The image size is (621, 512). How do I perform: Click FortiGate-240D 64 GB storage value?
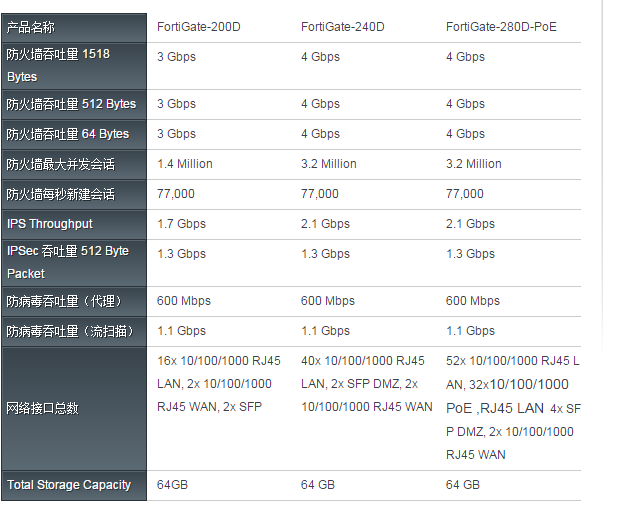coord(318,485)
